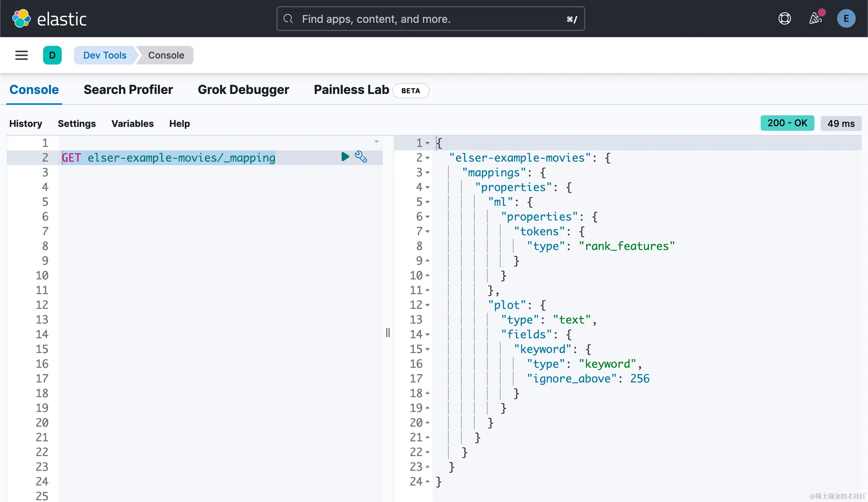Open the History panel
Screen dimensions: 868x502
tap(26, 123)
